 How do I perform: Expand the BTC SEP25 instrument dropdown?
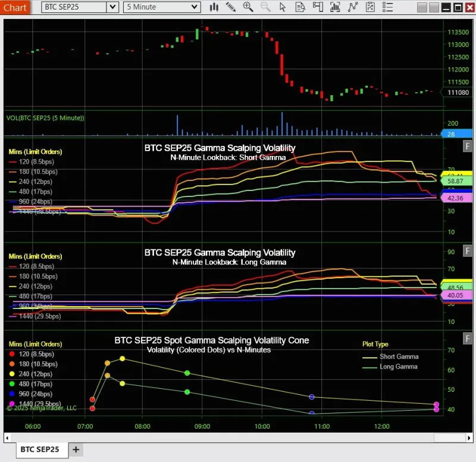pos(112,7)
